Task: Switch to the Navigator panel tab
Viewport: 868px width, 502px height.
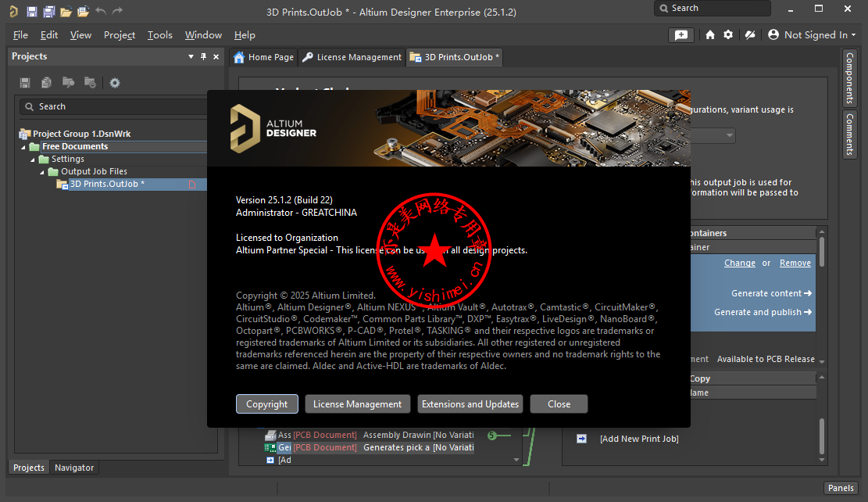Action: click(74, 468)
